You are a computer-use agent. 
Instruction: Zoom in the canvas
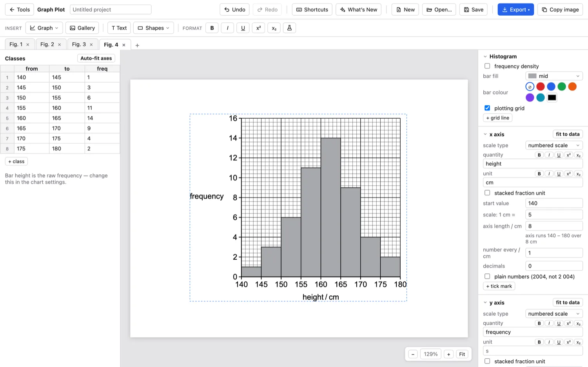point(448,354)
